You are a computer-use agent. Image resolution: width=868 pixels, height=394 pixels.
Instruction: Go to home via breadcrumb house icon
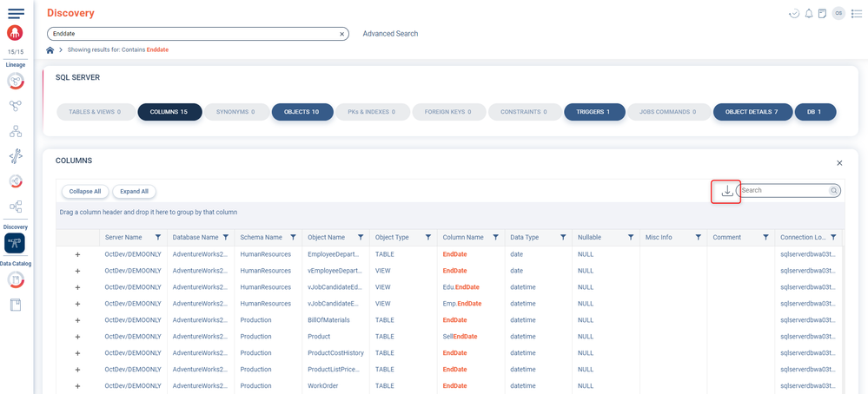click(x=50, y=49)
